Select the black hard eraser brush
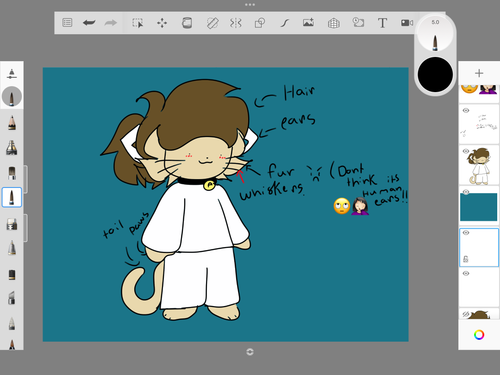Viewport: 500px width, 375px height. [12, 275]
